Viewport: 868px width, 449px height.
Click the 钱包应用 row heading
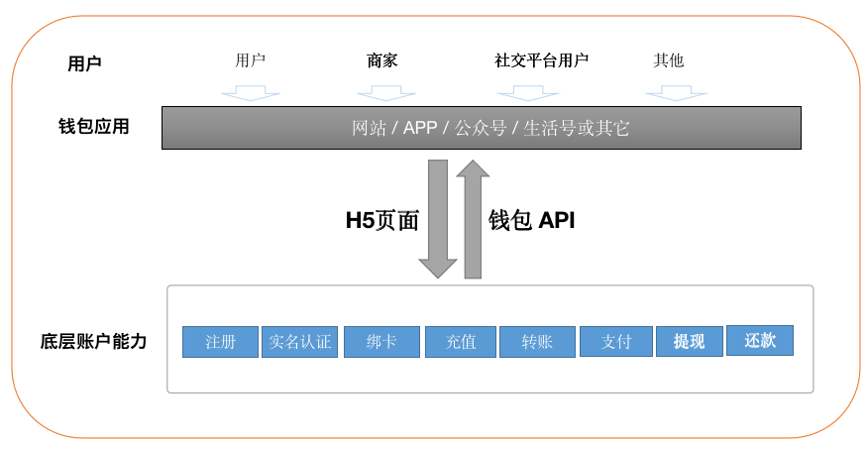point(93,126)
